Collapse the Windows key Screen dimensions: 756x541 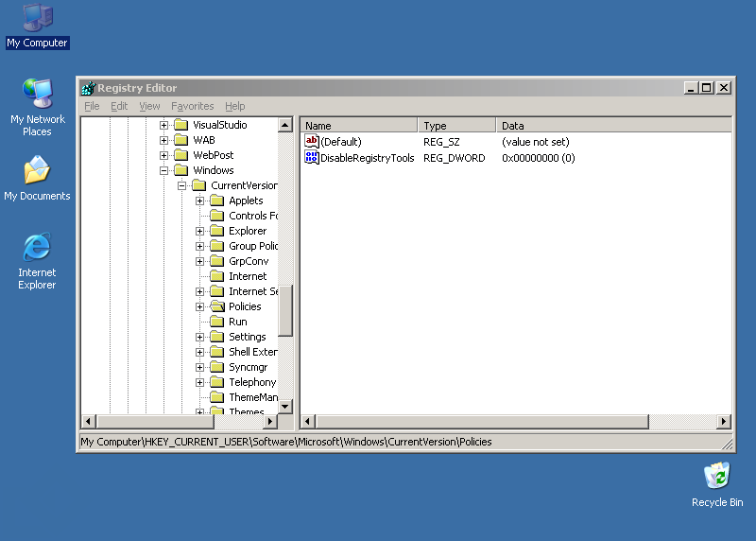pyautogui.click(x=163, y=170)
